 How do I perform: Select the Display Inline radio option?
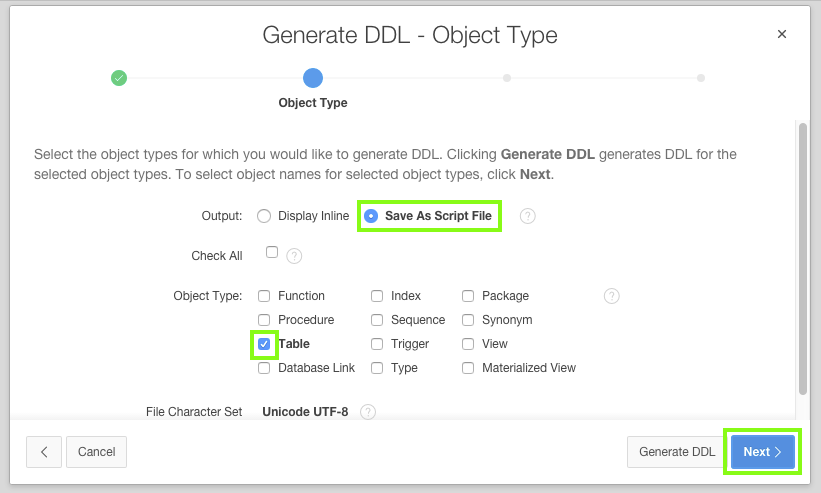click(x=264, y=216)
